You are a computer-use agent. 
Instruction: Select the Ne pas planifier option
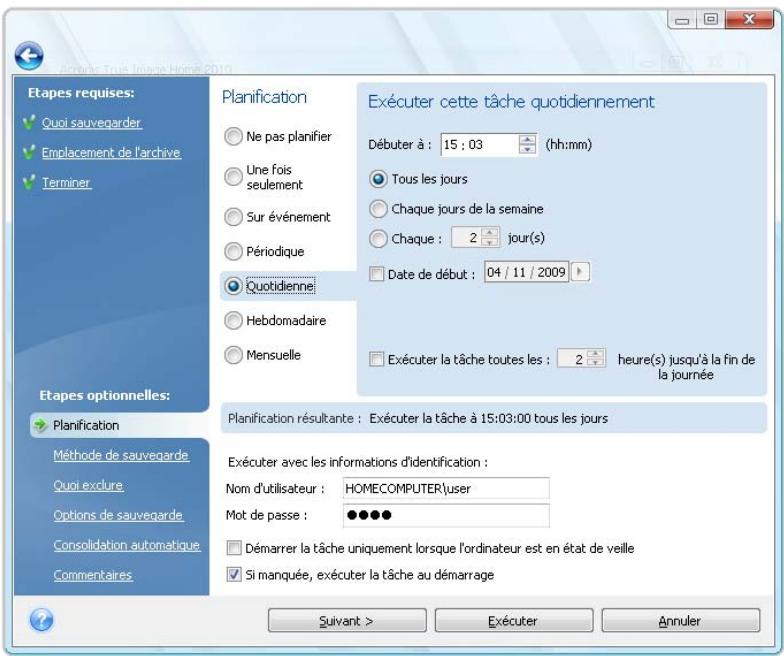tap(233, 136)
